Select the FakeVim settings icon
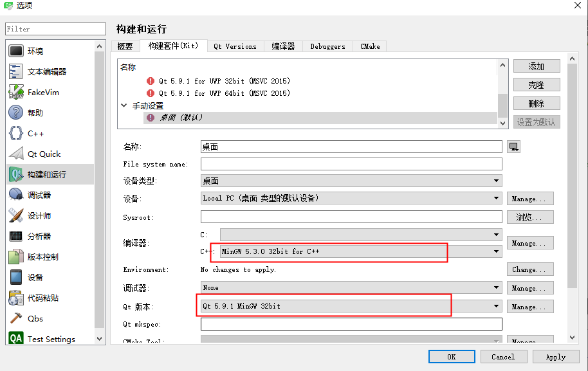 point(16,92)
